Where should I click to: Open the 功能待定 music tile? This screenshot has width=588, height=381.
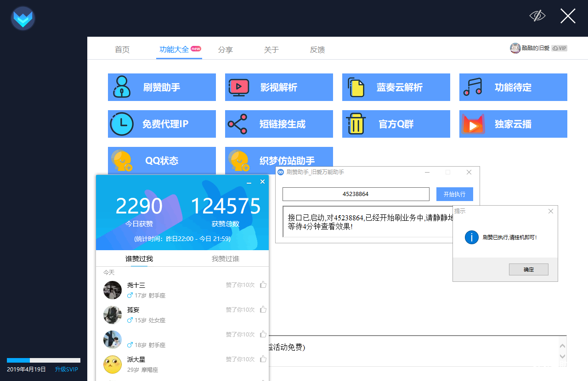pos(513,87)
